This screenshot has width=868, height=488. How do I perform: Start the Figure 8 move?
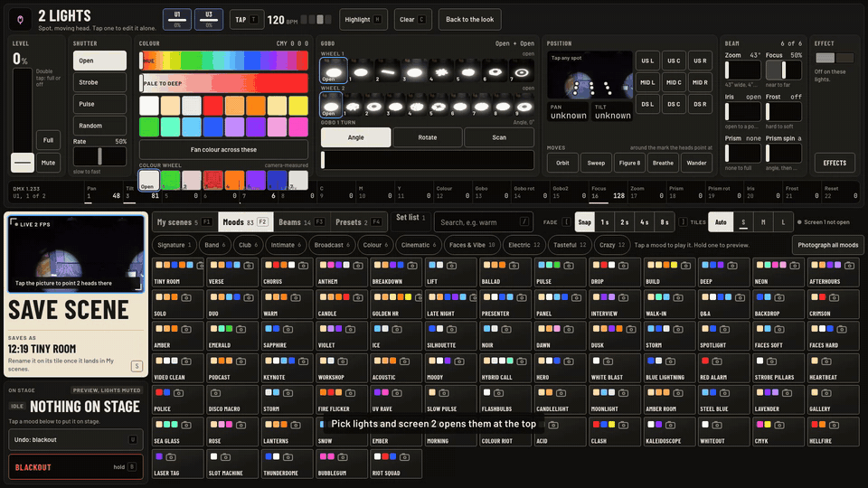[x=629, y=164]
